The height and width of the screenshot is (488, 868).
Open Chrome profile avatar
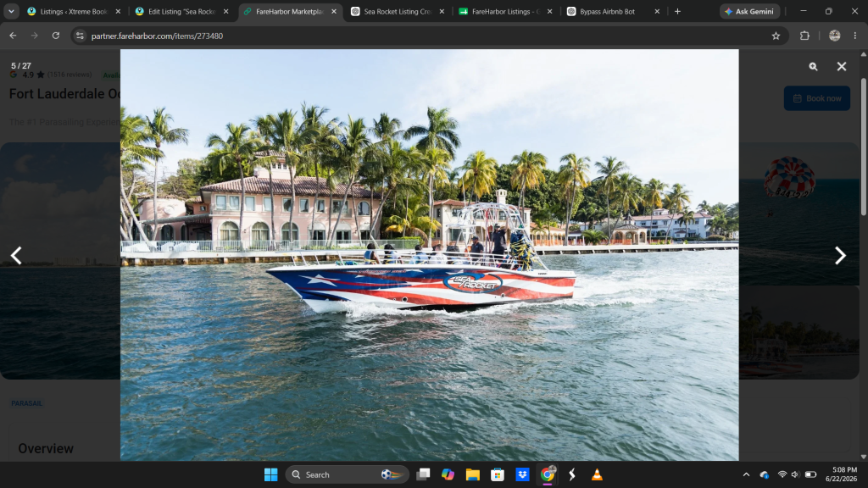click(x=834, y=36)
